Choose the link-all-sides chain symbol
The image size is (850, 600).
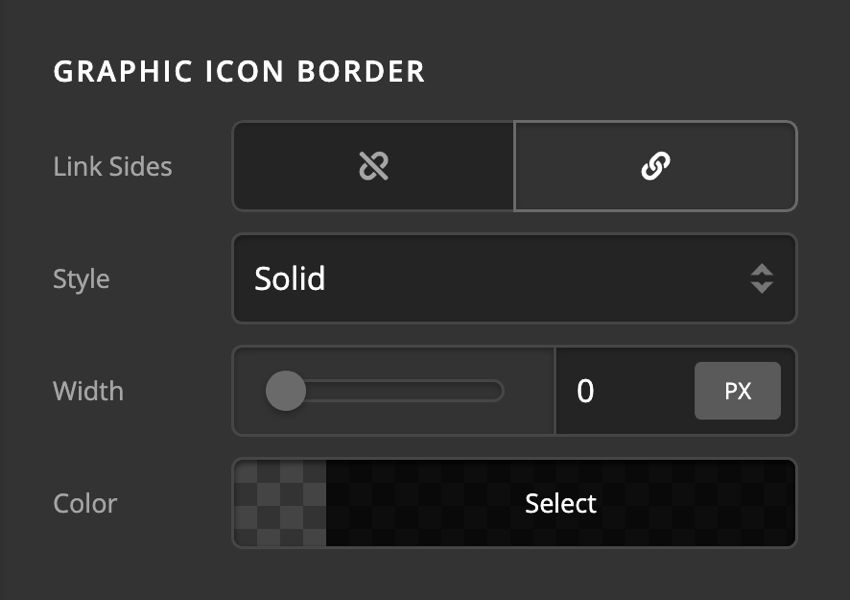tap(656, 166)
